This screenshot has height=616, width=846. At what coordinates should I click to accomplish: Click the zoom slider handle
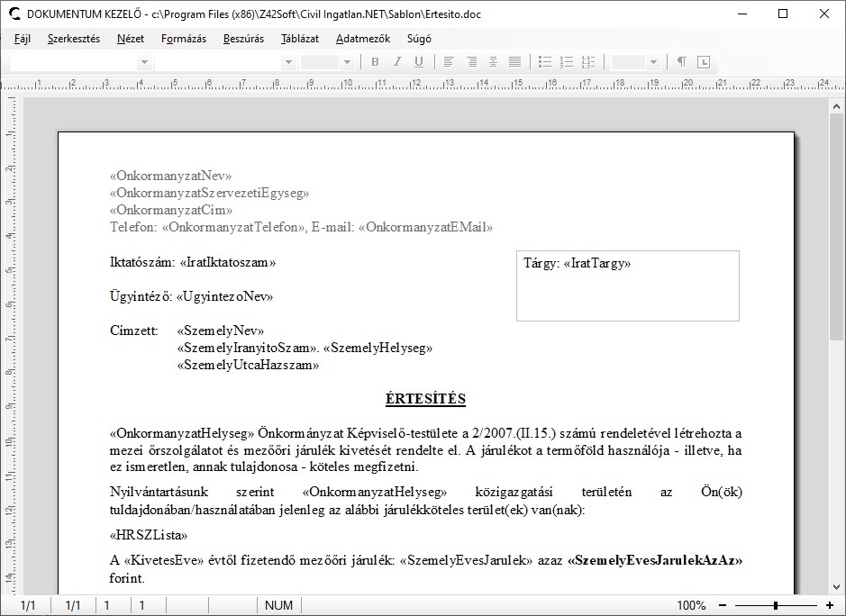[x=775, y=605]
